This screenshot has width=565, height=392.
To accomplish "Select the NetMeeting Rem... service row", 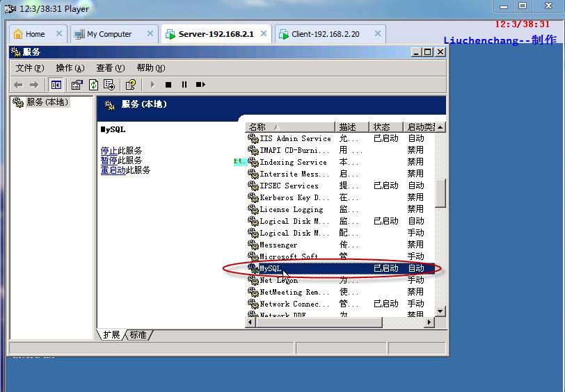I will pyautogui.click(x=340, y=293).
